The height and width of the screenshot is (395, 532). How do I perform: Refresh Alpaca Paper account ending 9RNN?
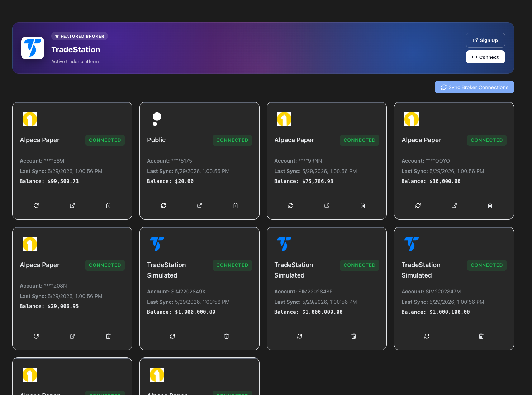tap(291, 206)
